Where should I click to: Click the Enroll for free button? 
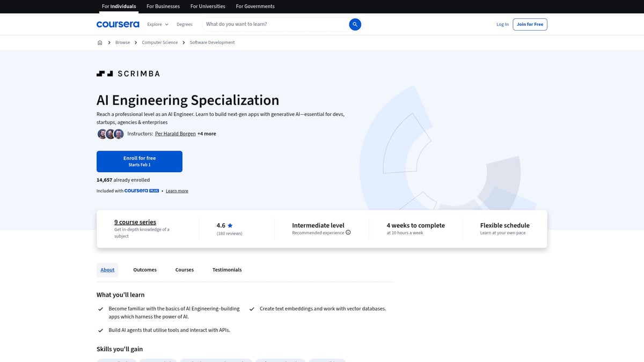tap(140, 161)
